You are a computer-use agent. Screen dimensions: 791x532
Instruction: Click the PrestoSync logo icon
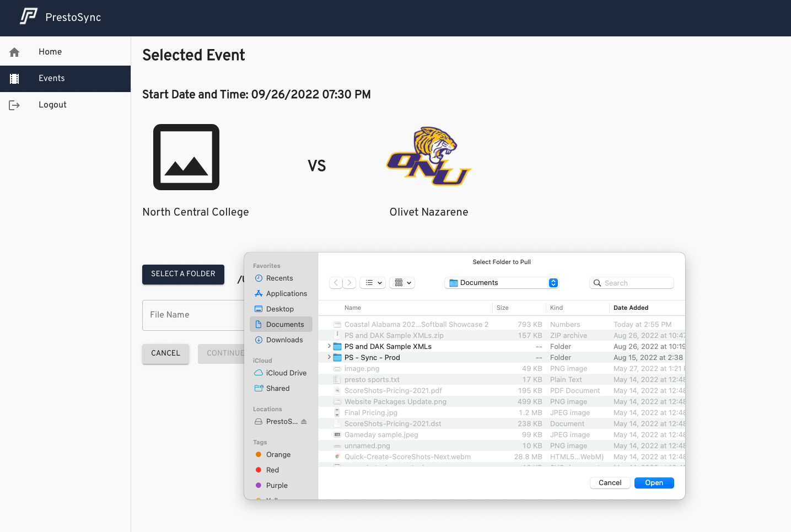point(28,17)
